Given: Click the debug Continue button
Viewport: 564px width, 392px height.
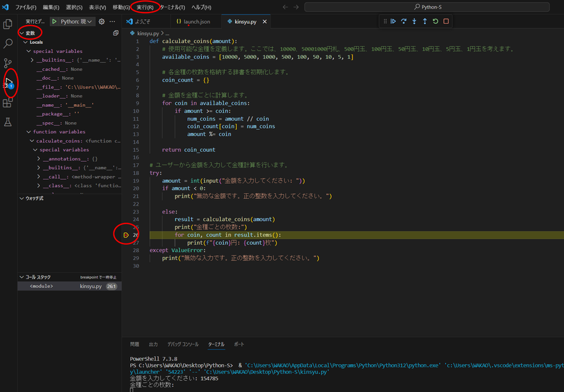Looking at the screenshot, I should pos(393,22).
